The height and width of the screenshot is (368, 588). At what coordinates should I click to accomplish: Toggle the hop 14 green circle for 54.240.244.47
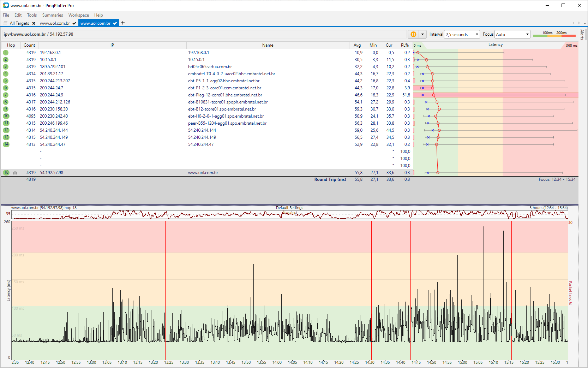[x=6, y=144]
